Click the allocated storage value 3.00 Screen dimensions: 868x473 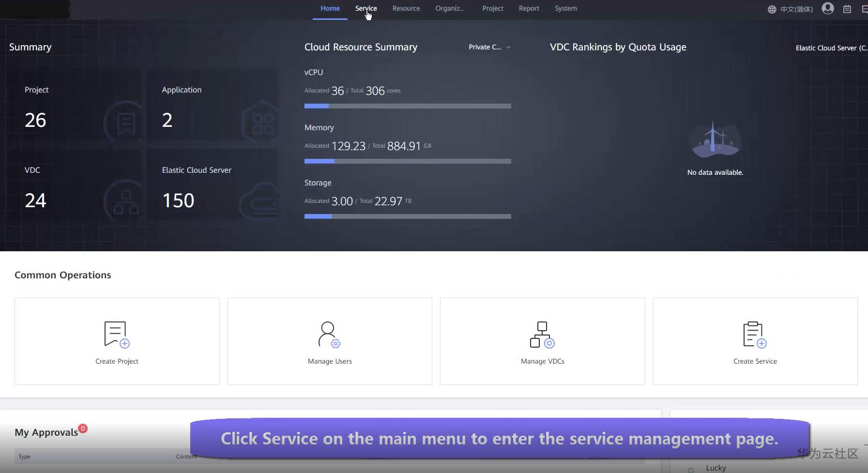[342, 201]
